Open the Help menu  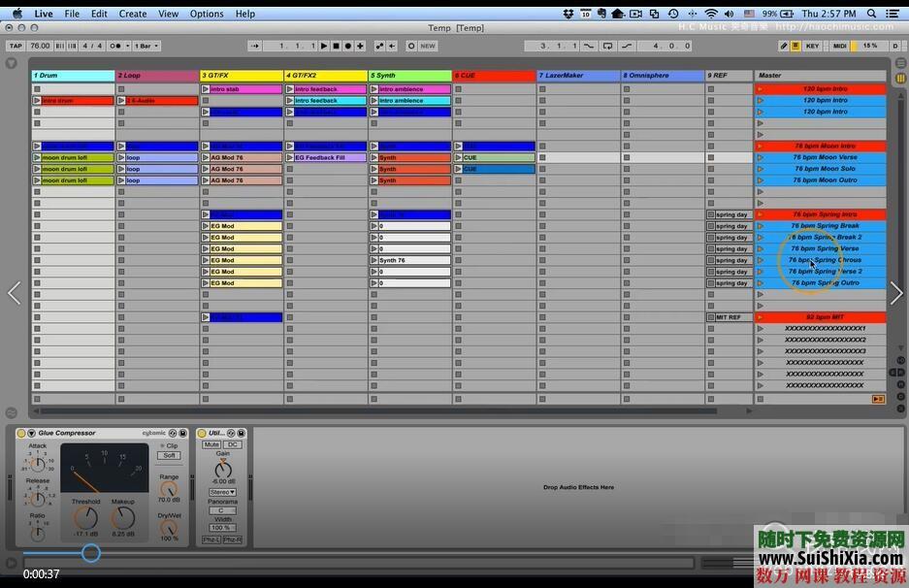point(245,14)
